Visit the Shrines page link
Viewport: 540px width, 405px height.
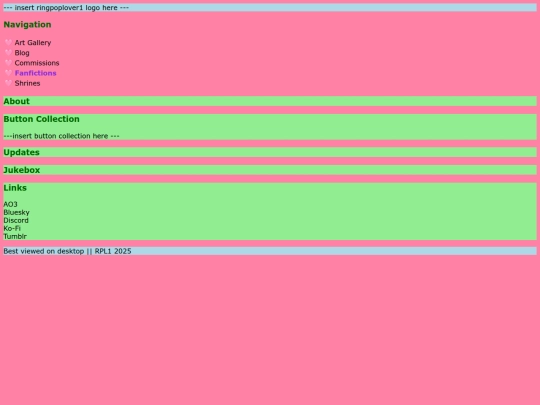(x=28, y=83)
